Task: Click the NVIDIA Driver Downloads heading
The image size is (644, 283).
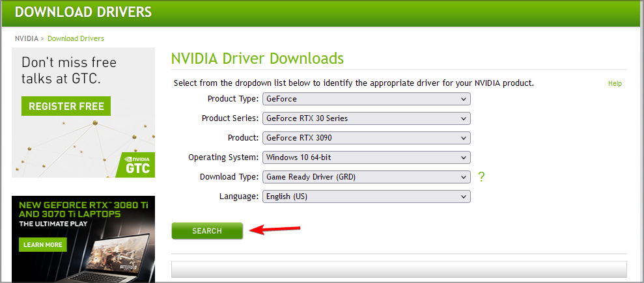Action: [x=257, y=59]
